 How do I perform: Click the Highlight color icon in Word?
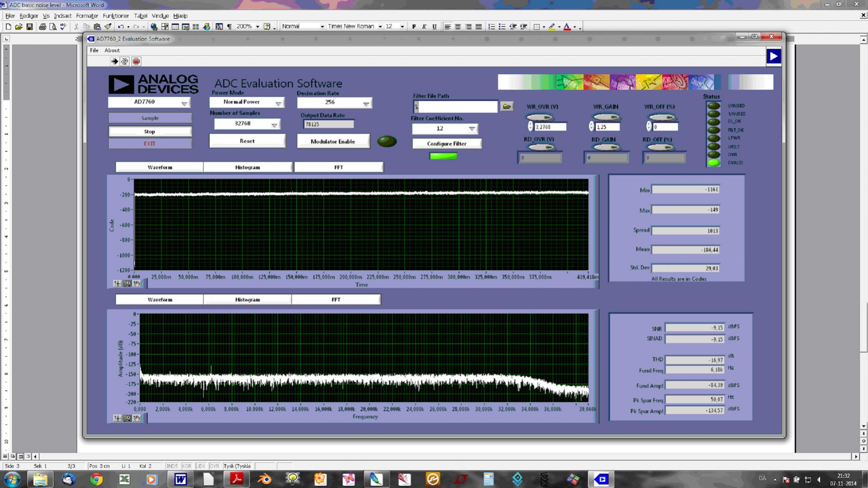[x=552, y=27]
